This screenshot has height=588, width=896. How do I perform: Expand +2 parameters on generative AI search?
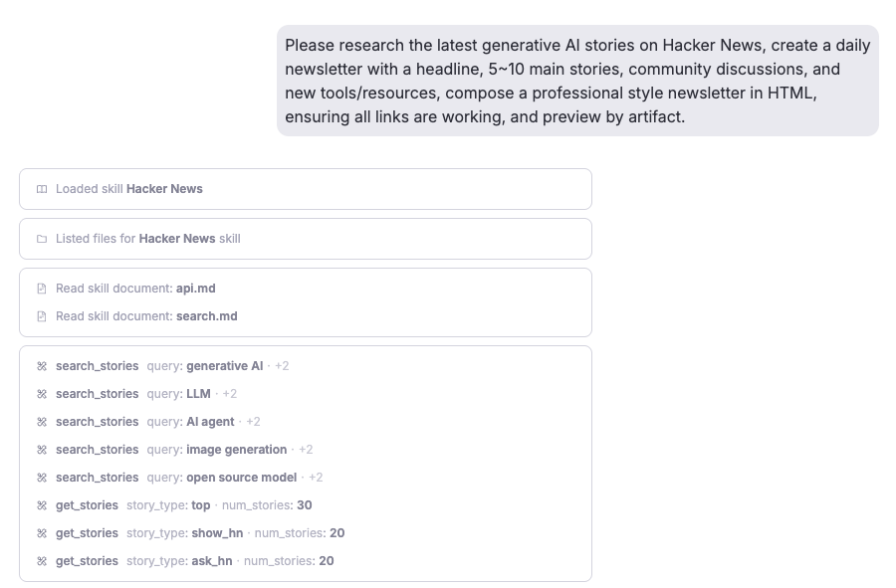pos(282,366)
